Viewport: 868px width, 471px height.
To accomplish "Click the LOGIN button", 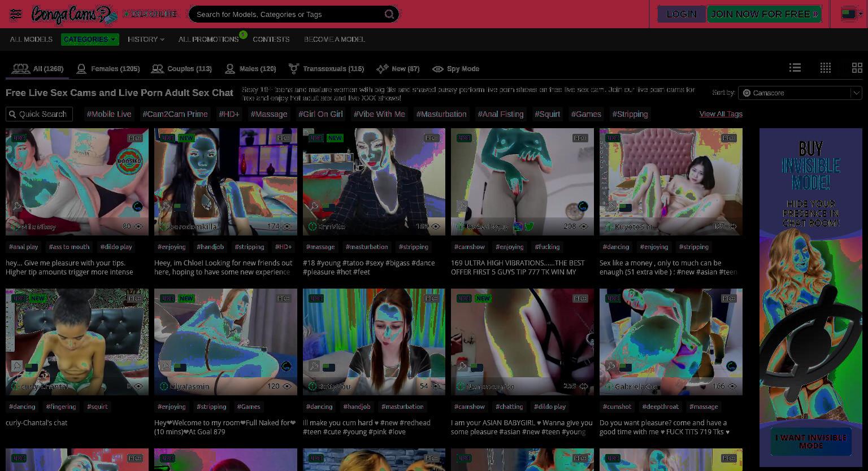I will (x=682, y=14).
